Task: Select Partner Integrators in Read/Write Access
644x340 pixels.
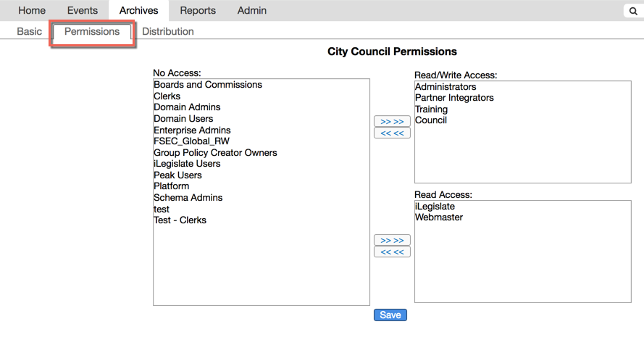Action: pyautogui.click(x=454, y=98)
